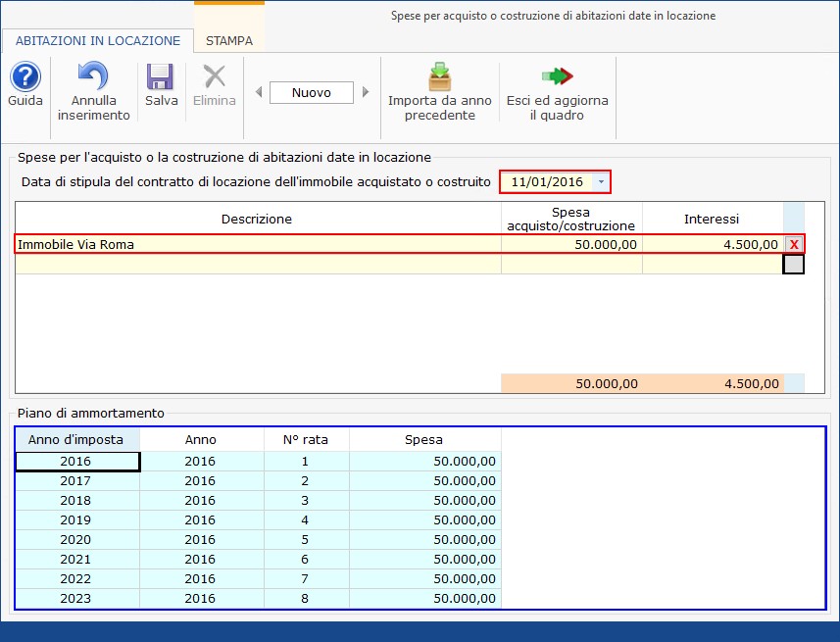Click Esci ed aggiorna il quadro
Viewport: 840px width, 642px height.
(x=557, y=78)
